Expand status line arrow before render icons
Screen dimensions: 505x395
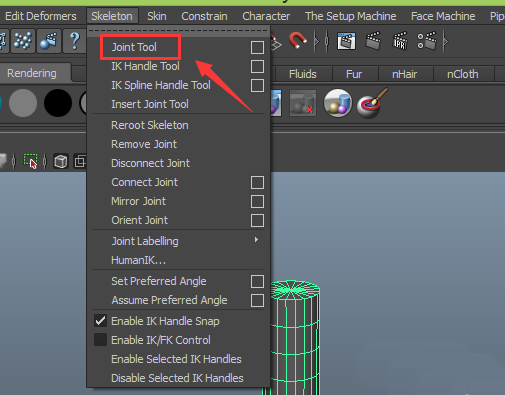pos(316,41)
